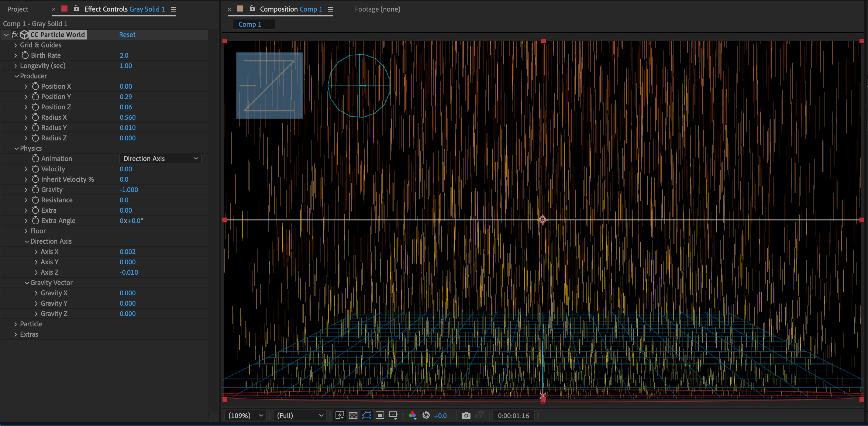Switch to the Project panel tab

point(18,9)
